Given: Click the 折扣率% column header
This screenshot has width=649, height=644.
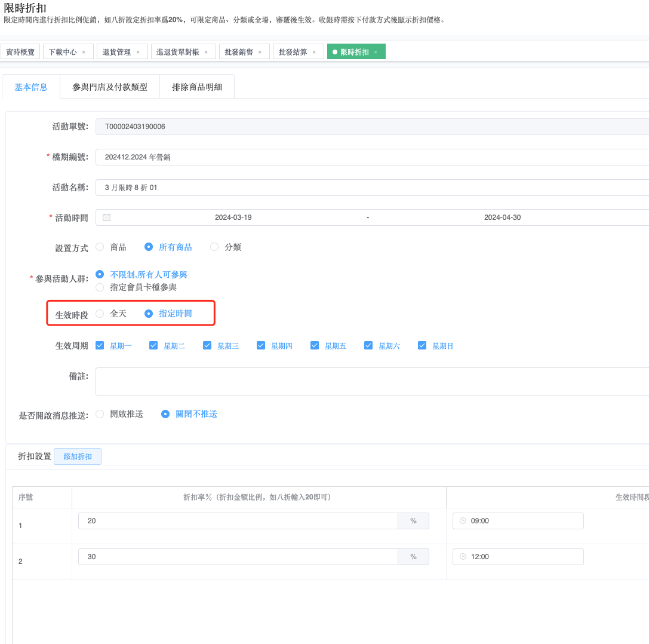Looking at the screenshot, I should tap(259, 497).
